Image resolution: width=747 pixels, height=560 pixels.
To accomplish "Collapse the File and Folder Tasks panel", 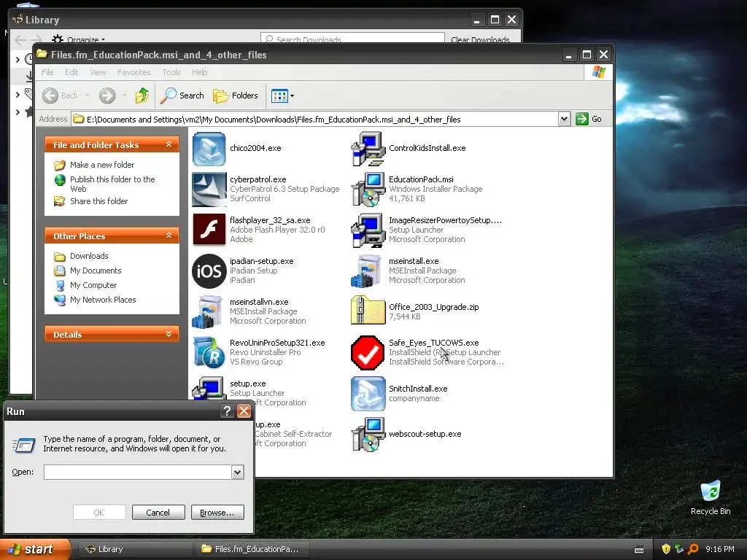I will coord(169,144).
